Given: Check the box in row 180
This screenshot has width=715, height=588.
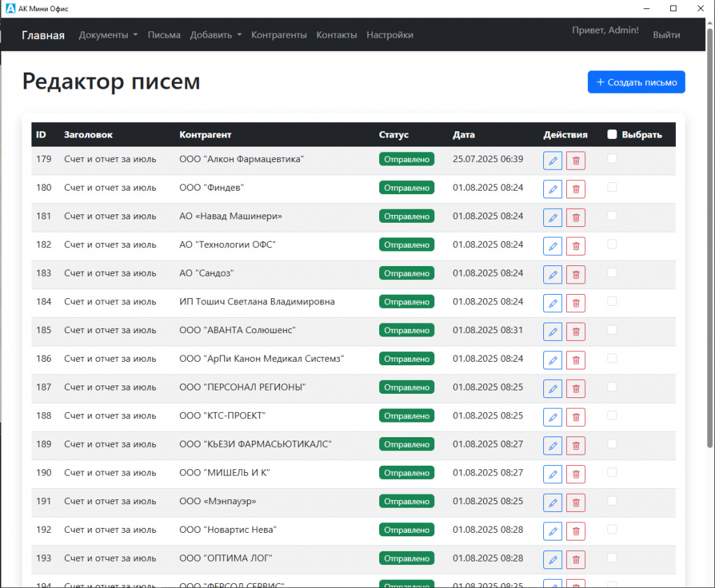Looking at the screenshot, I should click(612, 187).
